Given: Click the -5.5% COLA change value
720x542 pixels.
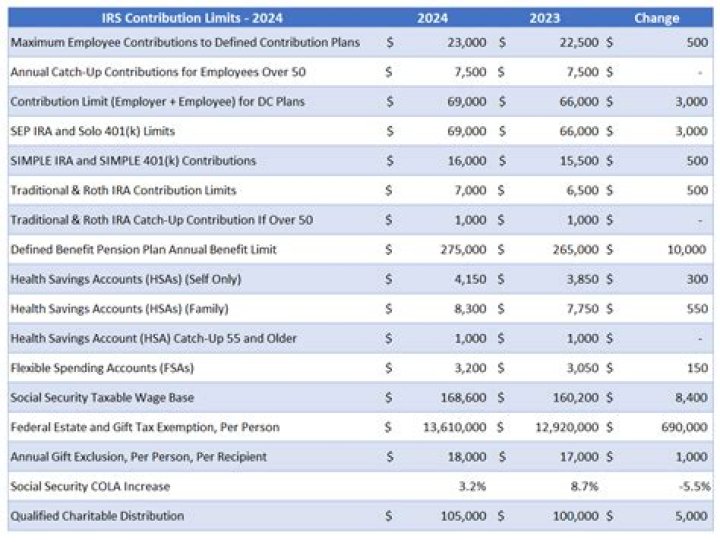Looking at the screenshot, I should tap(695, 486).
